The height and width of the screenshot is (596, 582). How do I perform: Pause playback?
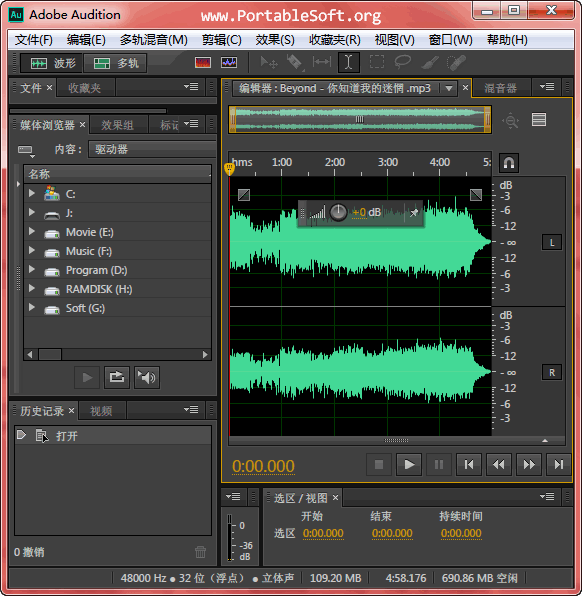439,464
